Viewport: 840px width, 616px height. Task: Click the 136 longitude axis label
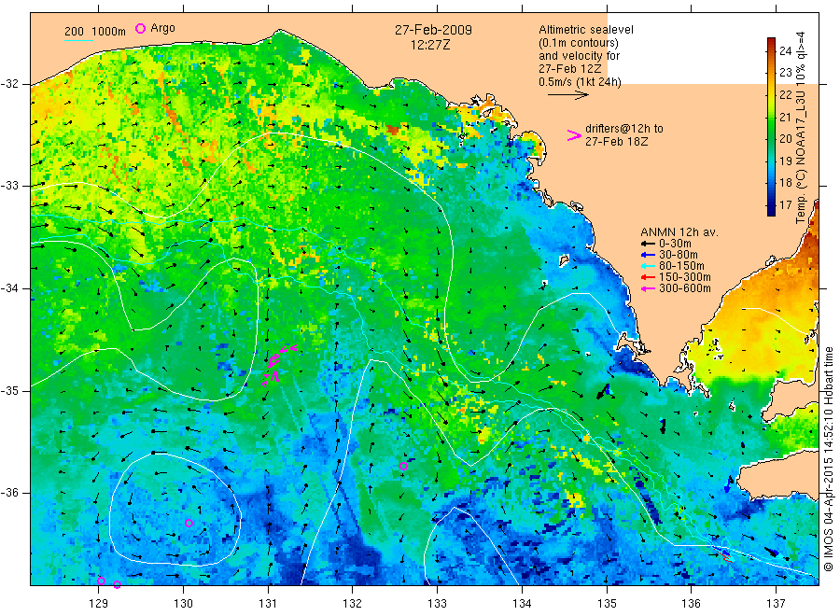click(691, 604)
